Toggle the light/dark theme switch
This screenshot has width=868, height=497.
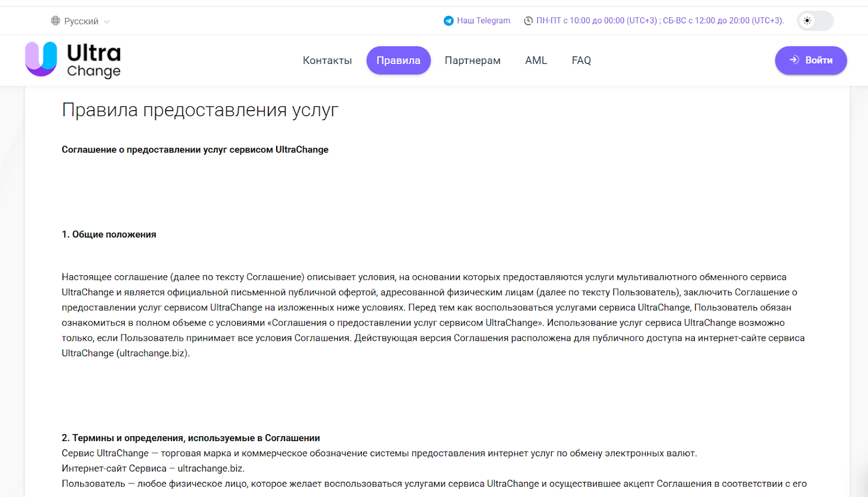[x=815, y=21]
